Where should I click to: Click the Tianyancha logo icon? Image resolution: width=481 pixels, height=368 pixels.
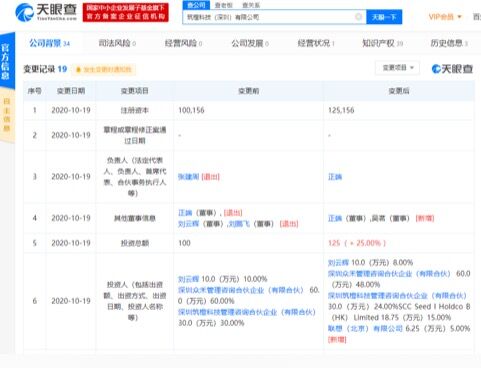pyautogui.click(x=25, y=12)
